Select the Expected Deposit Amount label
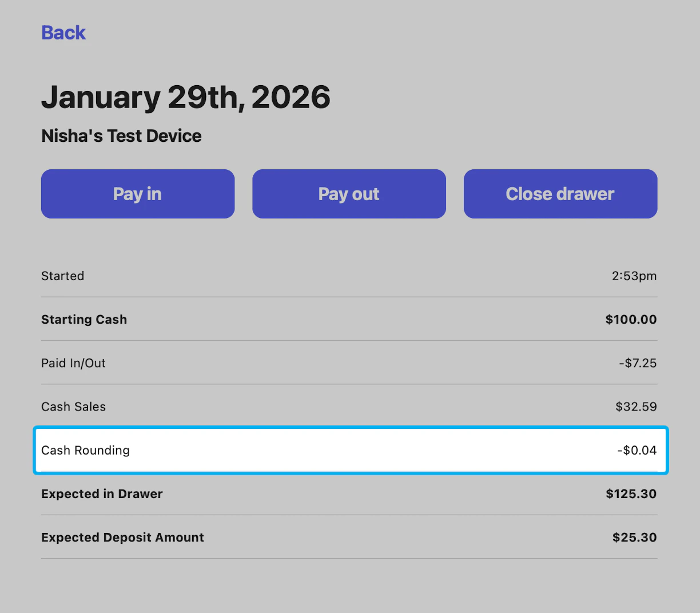 pos(122,538)
